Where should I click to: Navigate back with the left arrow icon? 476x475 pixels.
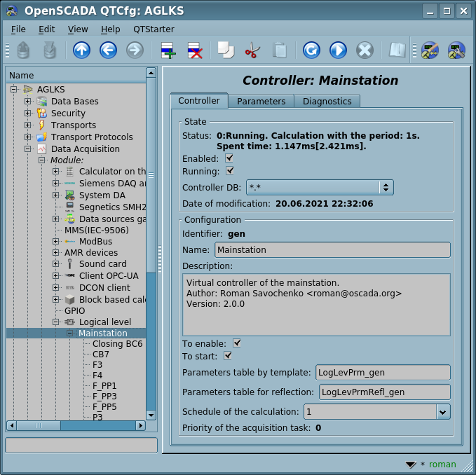(x=108, y=50)
